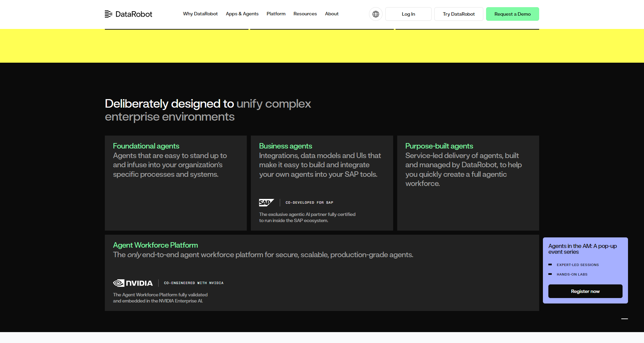Click the Log In button
This screenshot has width=644, height=343.
(x=408, y=14)
